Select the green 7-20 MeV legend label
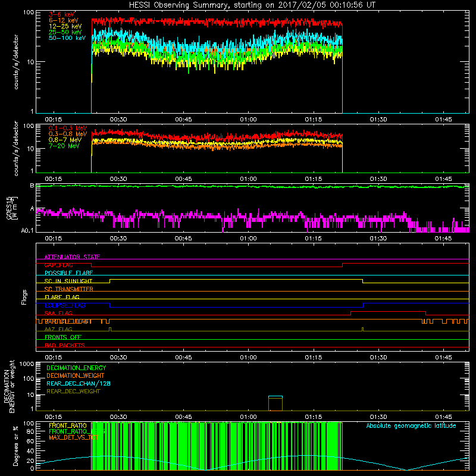Screen dimensions: 476x476 pyautogui.click(x=64, y=146)
